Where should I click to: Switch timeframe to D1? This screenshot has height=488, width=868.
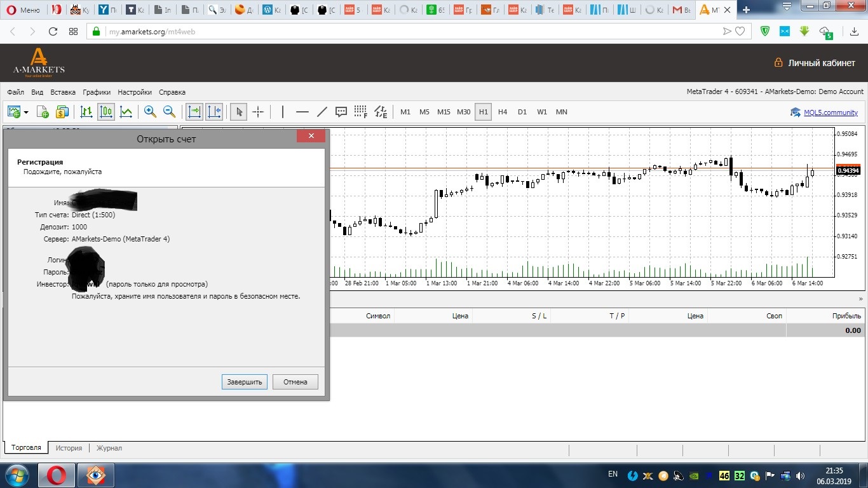522,112
